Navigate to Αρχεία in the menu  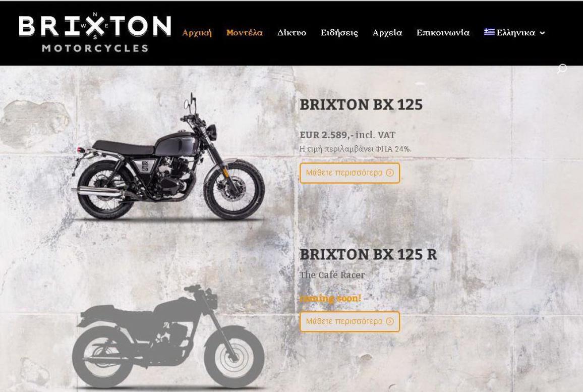[387, 33]
